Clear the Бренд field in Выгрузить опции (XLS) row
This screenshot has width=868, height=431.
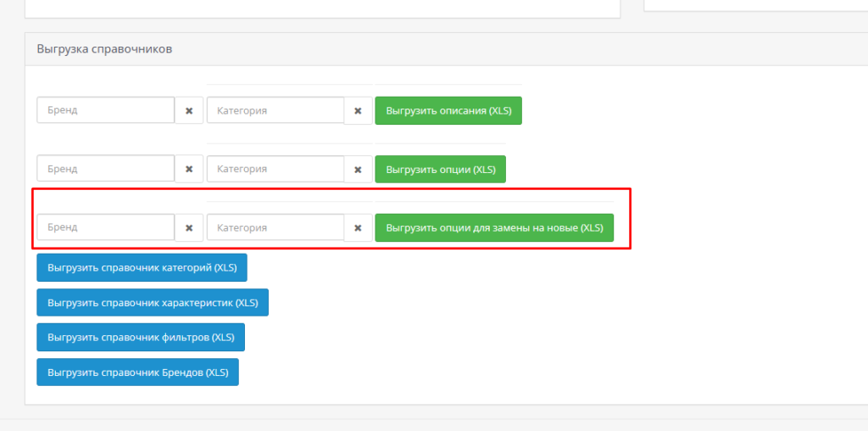point(189,169)
